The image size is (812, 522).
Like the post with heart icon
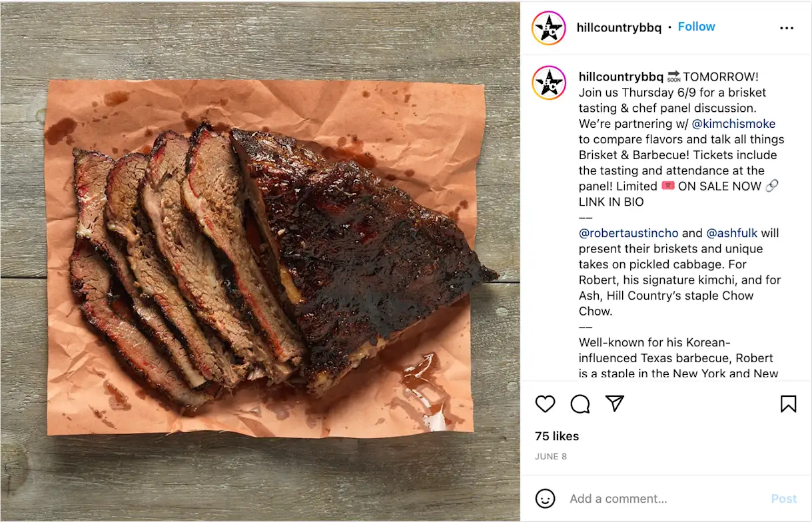pos(545,403)
